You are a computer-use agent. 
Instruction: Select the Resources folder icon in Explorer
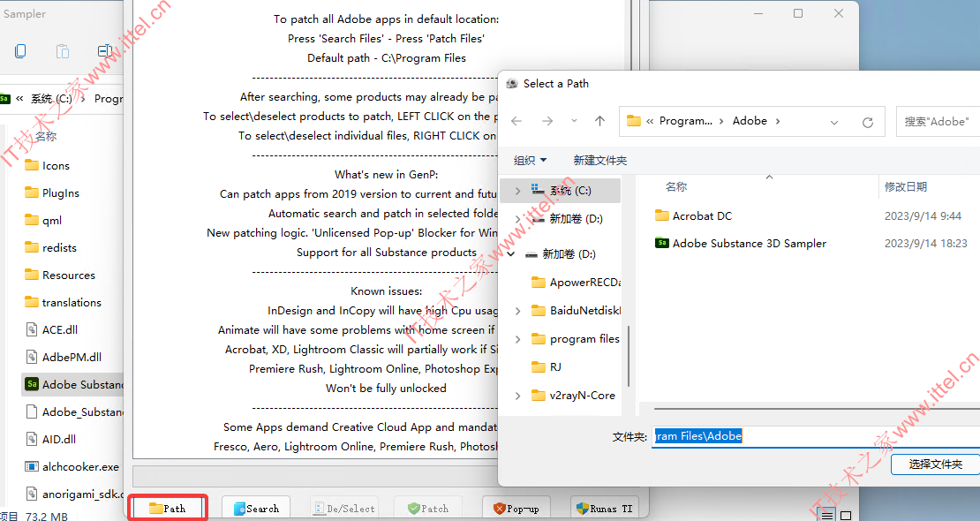click(31, 275)
